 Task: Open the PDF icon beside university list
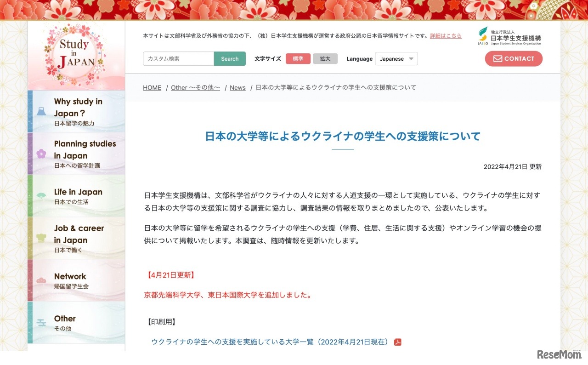(398, 342)
